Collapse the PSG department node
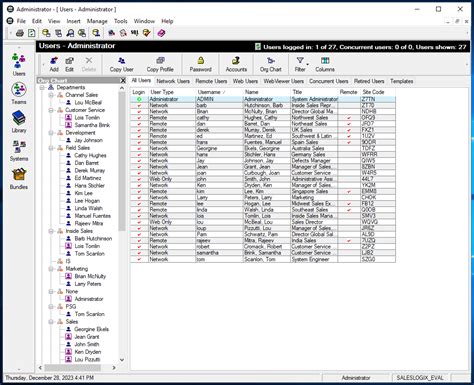This screenshot has height=385, width=474. pyautogui.click(x=51, y=306)
